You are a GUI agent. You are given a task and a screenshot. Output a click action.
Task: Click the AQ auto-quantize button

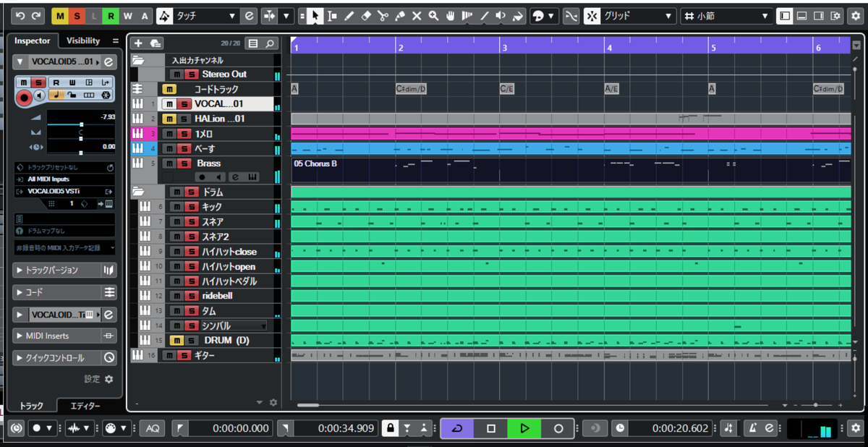[x=153, y=428]
